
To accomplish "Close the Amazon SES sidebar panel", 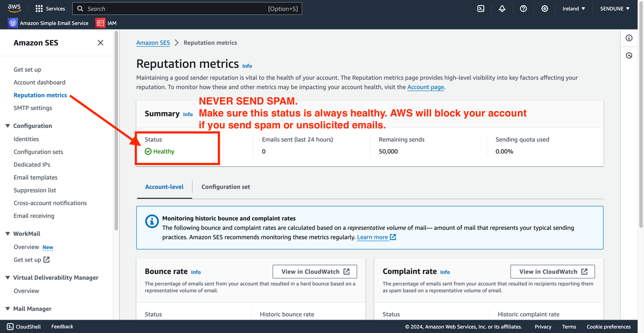I will (x=100, y=43).
